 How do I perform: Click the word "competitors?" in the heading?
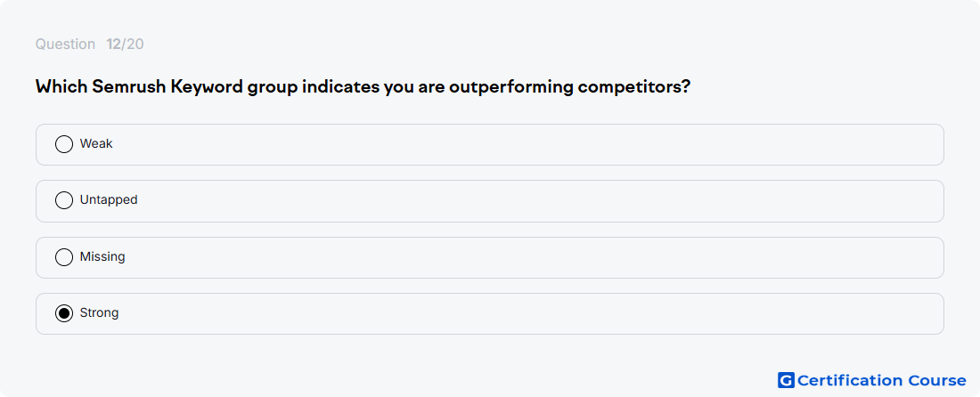[x=633, y=87]
